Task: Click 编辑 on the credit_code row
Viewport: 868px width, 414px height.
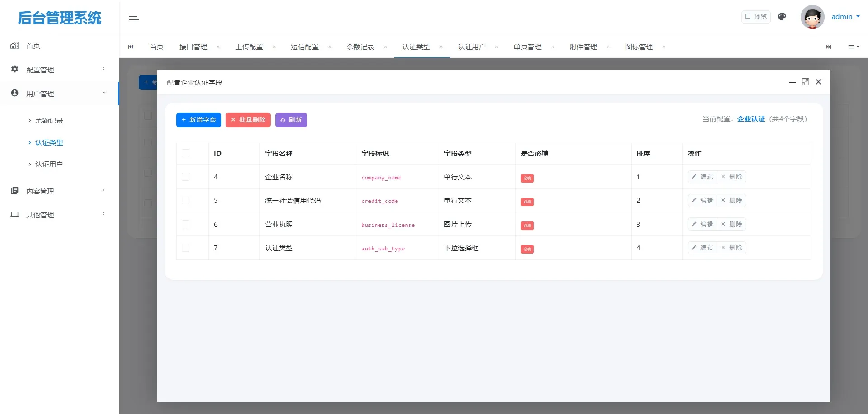Action: [703, 200]
